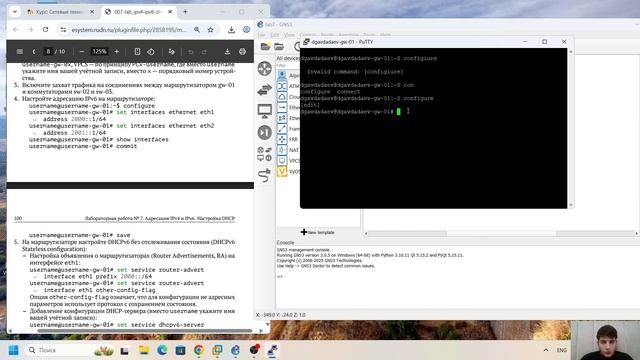Open Microsoft Edge from taskbar

[x=162, y=350]
